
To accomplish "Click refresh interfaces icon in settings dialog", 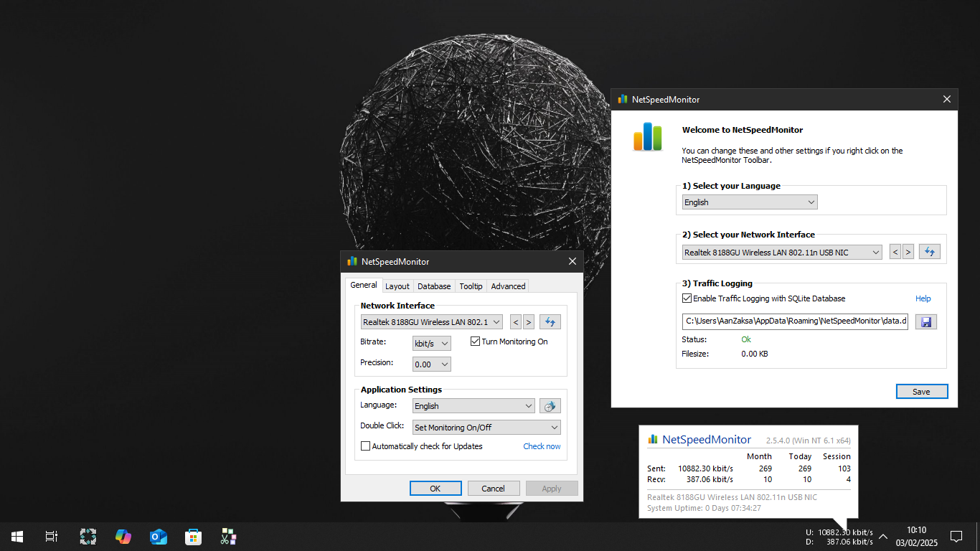I will coord(550,322).
